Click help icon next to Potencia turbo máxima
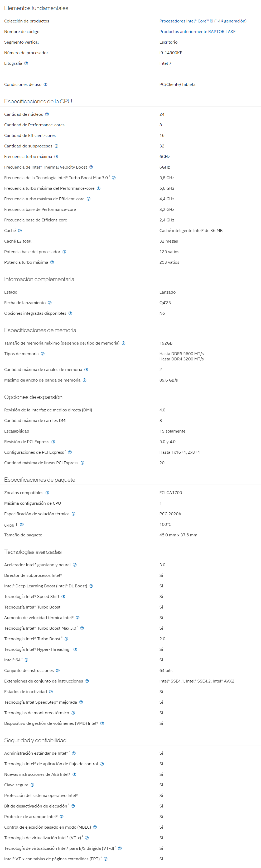This screenshot has height=868, width=261. coord(52,262)
